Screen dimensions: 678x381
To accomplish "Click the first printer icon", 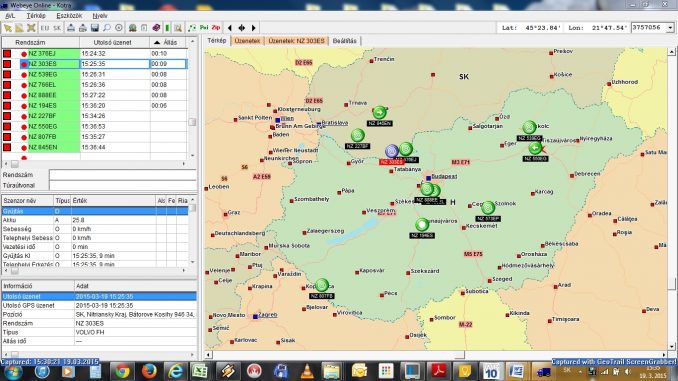I will point(70,28).
